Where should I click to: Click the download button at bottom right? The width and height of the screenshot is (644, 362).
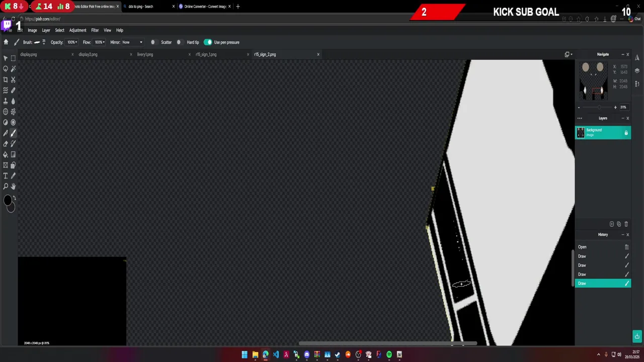point(637,336)
